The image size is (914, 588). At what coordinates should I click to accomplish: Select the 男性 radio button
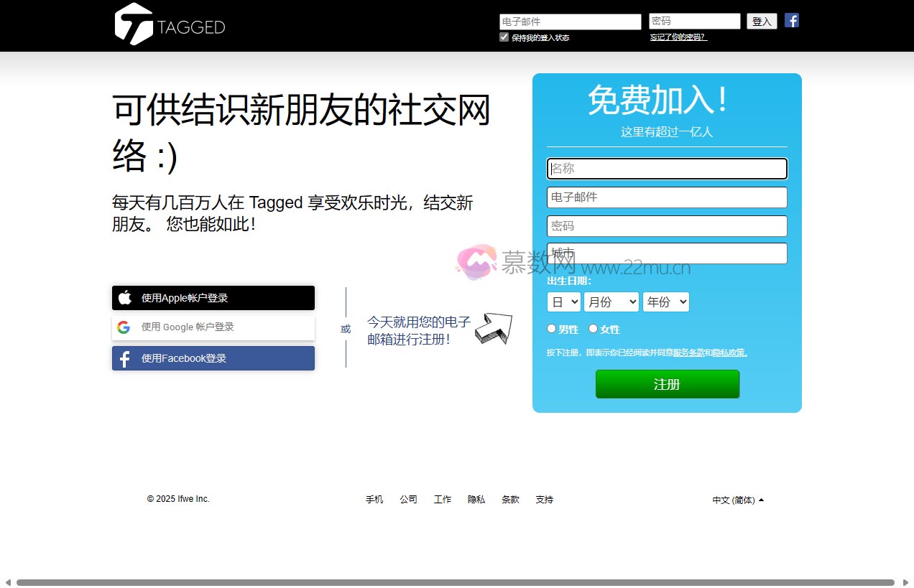point(552,329)
